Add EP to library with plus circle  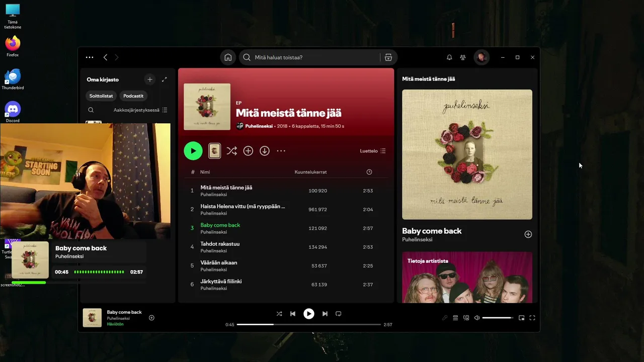(x=248, y=151)
